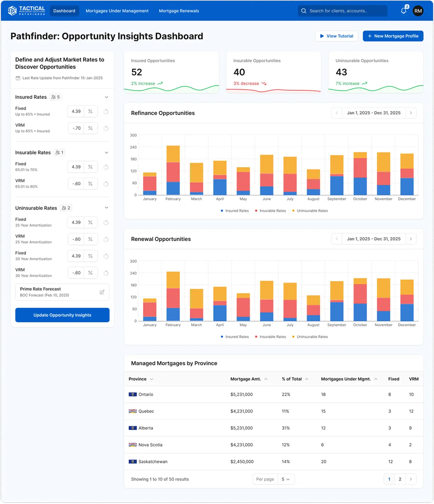Click the calendar icon beside Last Rate Update
This screenshot has height=504, width=434.
18,78
